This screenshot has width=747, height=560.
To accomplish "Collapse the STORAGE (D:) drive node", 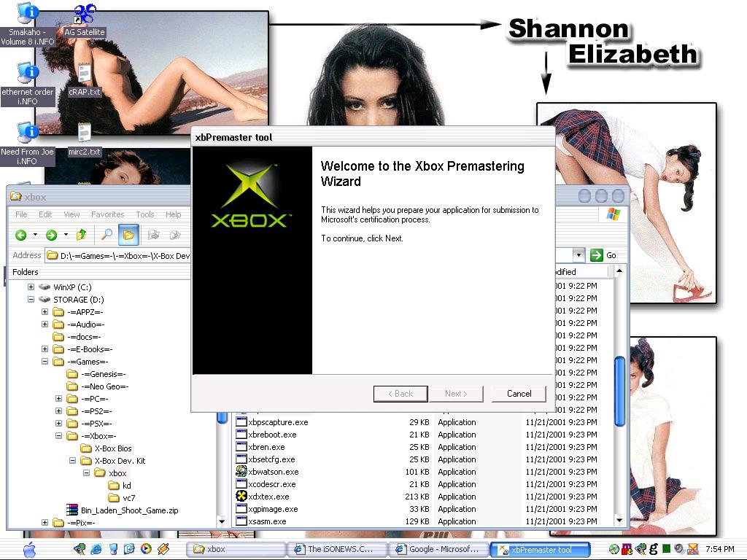I will [31, 300].
